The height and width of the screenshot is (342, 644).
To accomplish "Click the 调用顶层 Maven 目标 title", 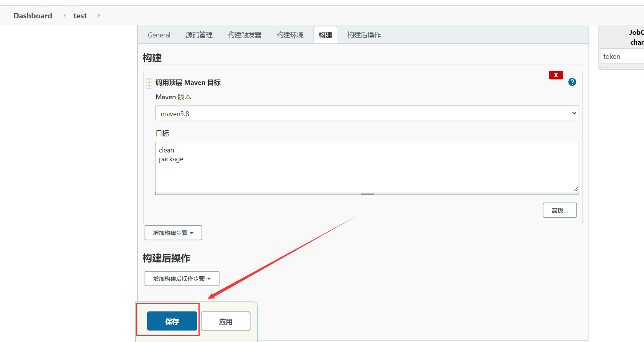I will [188, 83].
